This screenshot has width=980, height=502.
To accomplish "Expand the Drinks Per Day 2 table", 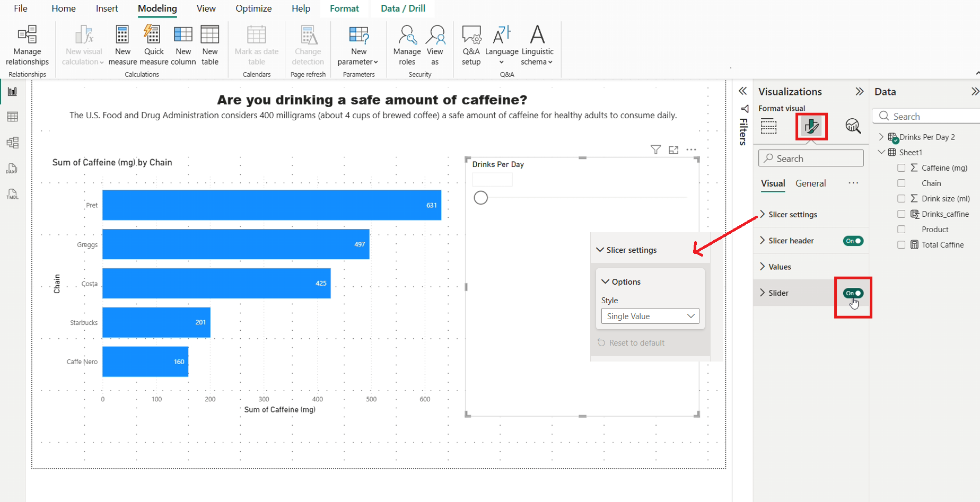I will click(x=881, y=137).
